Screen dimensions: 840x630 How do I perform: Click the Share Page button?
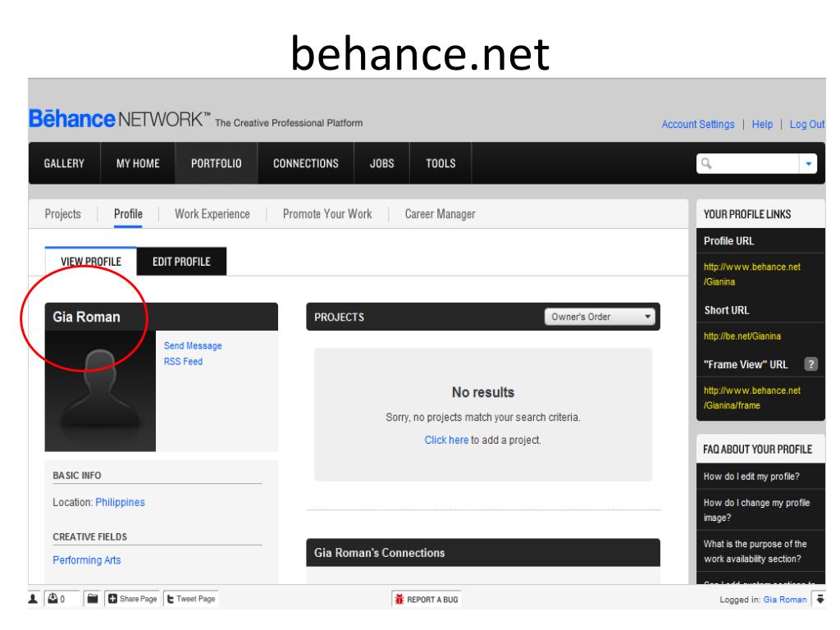[132, 598]
